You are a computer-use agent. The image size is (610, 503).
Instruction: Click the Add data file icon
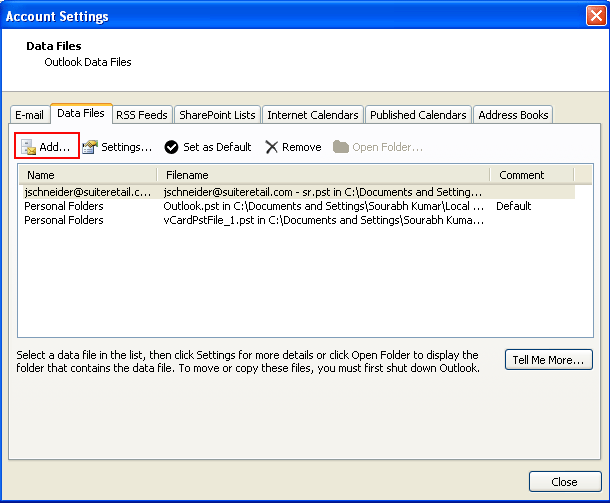[x=28, y=147]
